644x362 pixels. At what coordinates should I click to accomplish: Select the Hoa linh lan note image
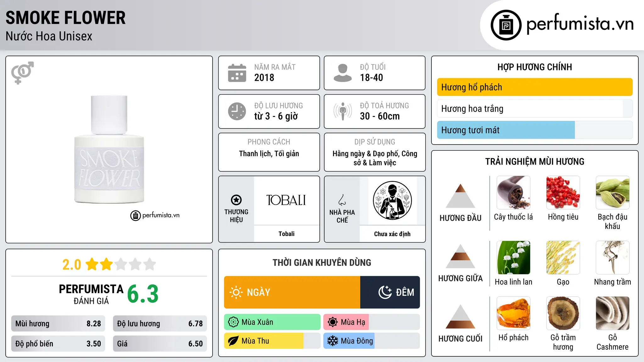pyautogui.click(x=514, y=258)
